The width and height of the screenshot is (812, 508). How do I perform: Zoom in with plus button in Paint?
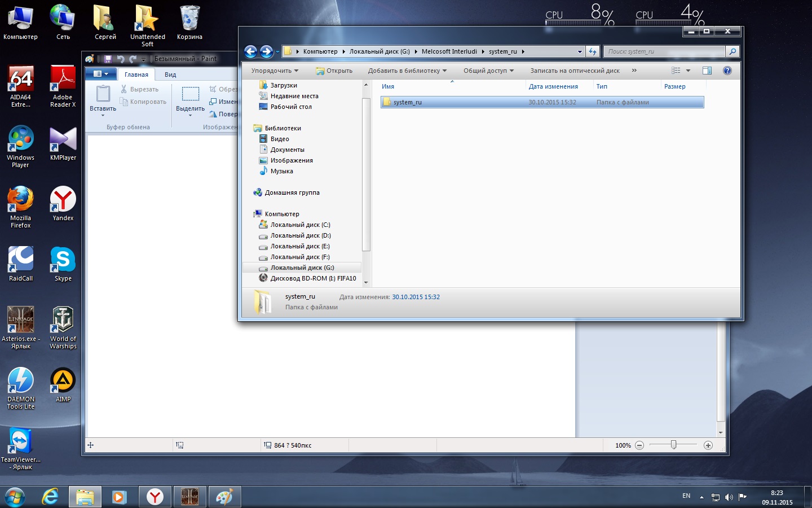(x=708, y=445)
